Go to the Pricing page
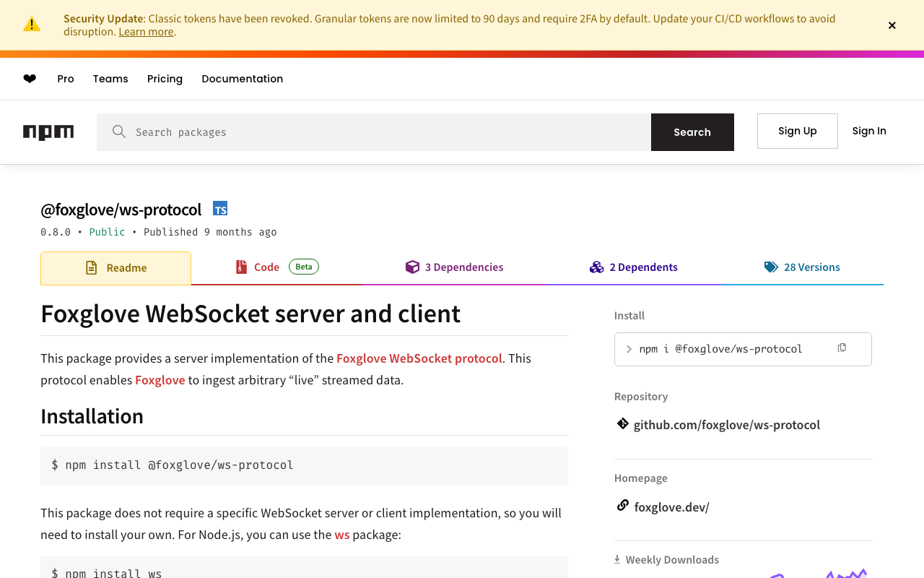The image size is (924, 578). pyautogui.click(x=165, y=79)
